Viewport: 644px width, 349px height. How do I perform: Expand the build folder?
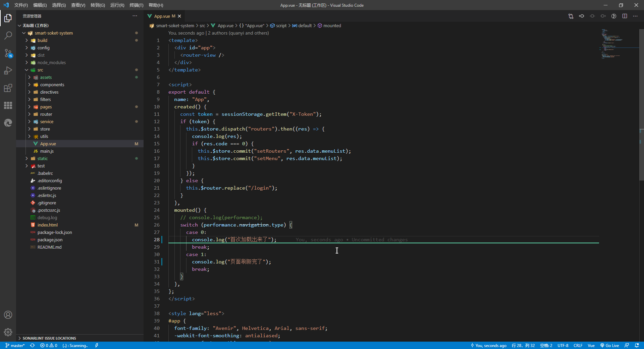pos(80,40)
